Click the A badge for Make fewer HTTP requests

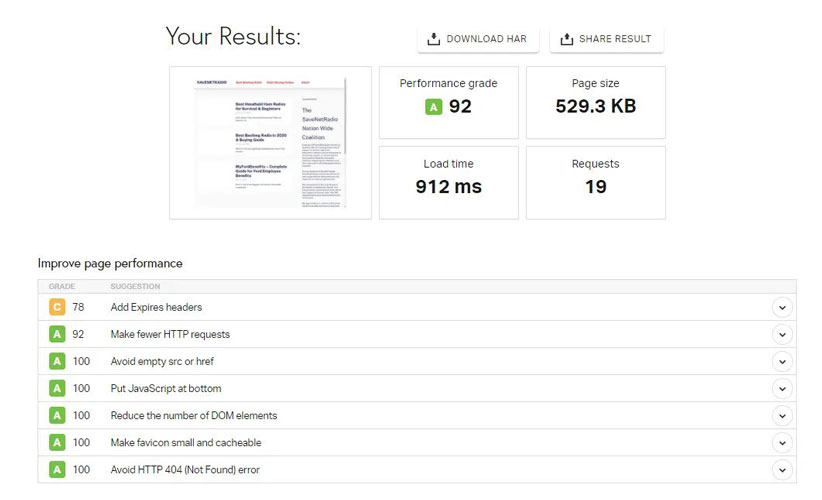57,334
